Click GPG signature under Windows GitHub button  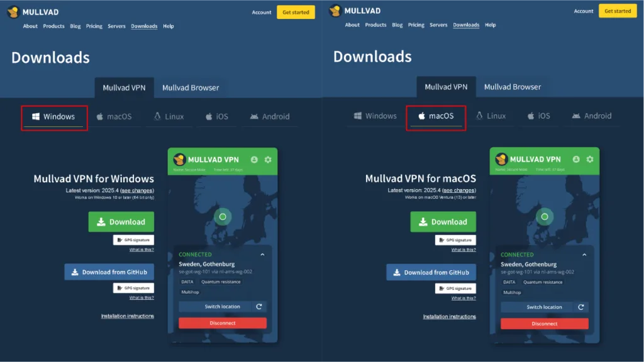[x=133, y=288]
